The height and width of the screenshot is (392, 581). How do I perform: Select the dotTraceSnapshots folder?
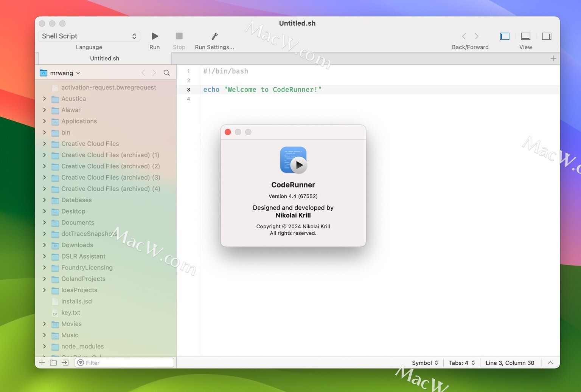pos(89,234)
